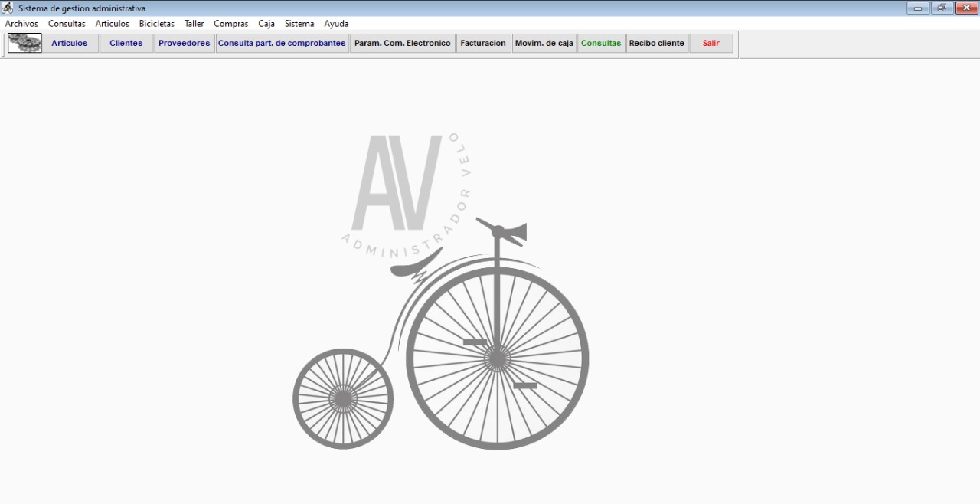
Task: Open the Proveedores toolbar button
Action: click(x=185, y=44)
